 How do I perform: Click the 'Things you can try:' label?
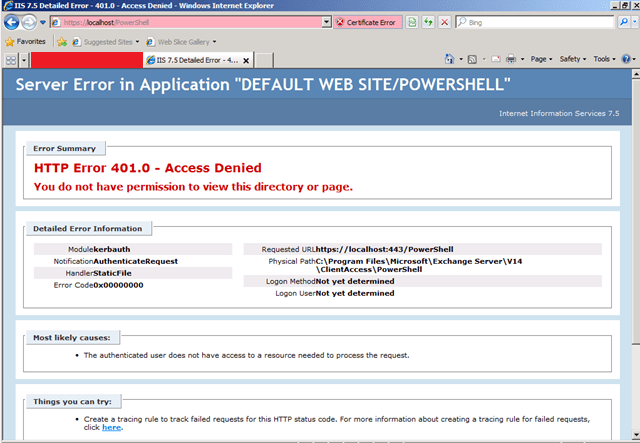72,401
